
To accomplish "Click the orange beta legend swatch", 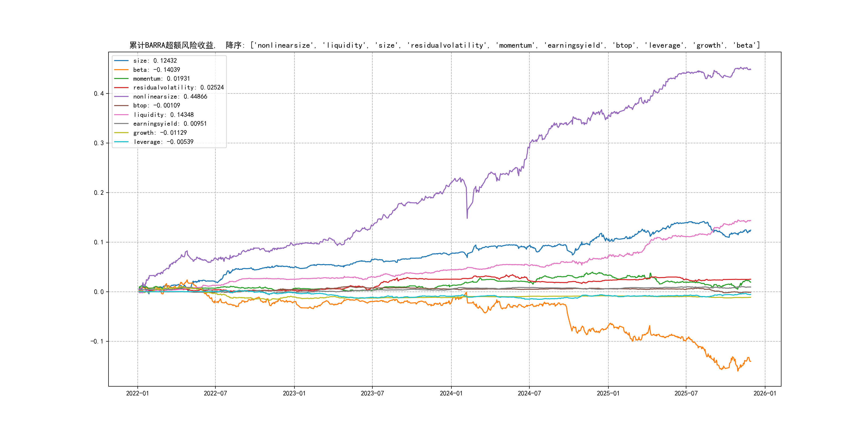I will [121, 70].
